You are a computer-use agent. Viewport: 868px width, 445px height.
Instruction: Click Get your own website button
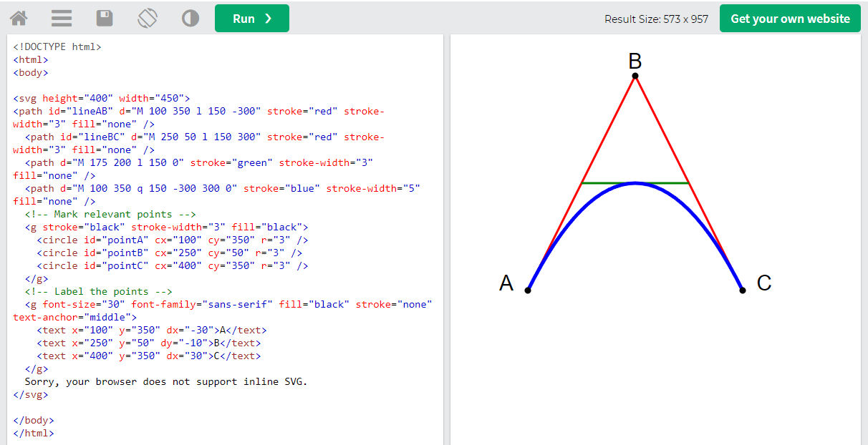click(x=790, y=19)
